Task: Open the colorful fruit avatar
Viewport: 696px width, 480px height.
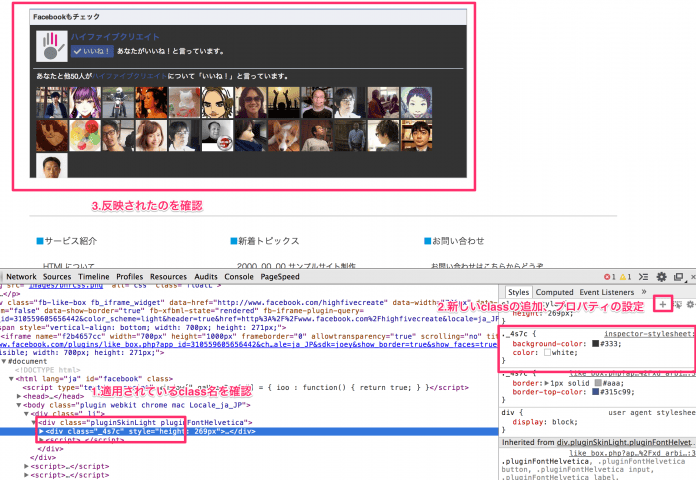Action: [85, 135]
